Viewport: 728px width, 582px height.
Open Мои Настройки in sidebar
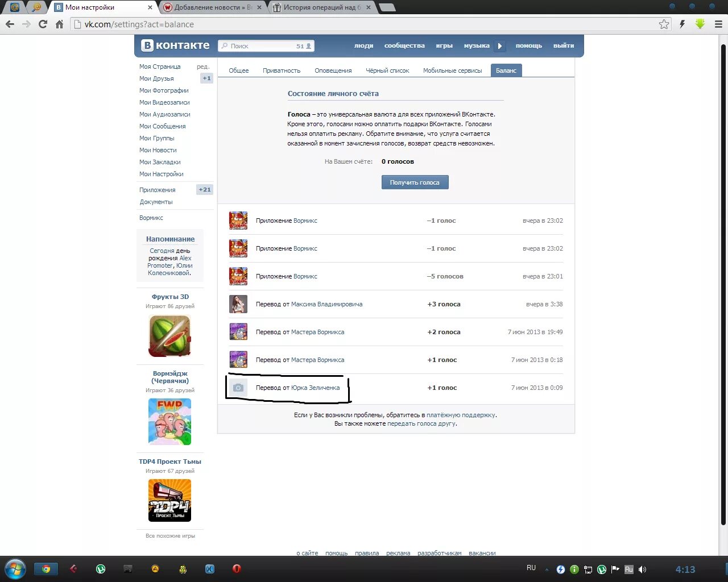[161, 174]
